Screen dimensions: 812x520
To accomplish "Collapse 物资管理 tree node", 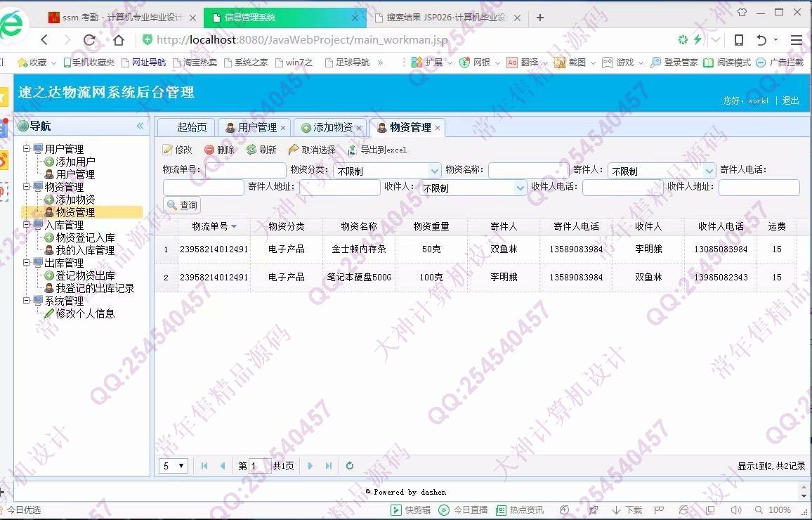I will point(27,186).
